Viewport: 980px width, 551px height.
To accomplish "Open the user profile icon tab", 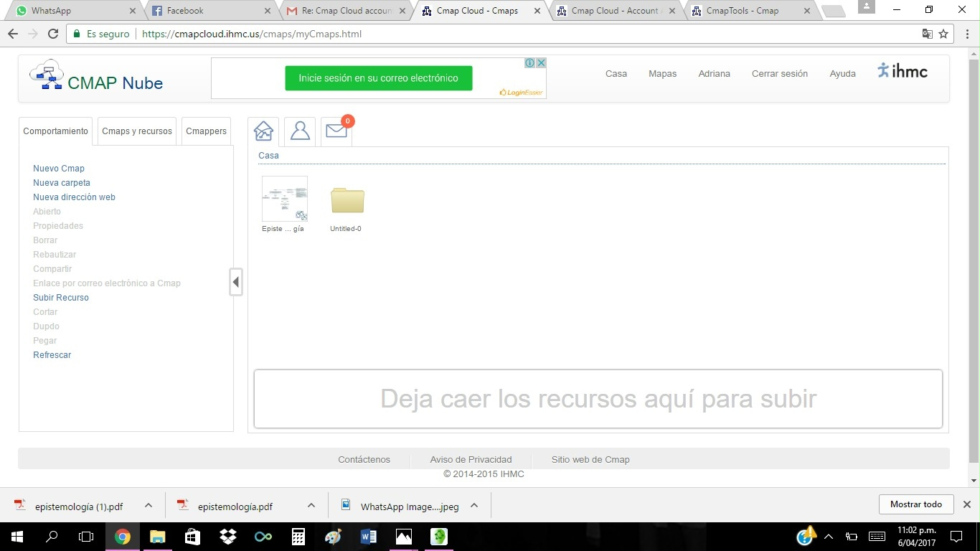I will pyautogui.click(x=300, y=131).
